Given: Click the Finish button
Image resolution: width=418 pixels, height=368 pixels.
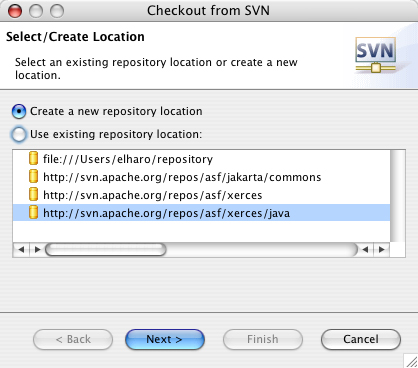Looking at the screenshot, I should coord(263,339).
